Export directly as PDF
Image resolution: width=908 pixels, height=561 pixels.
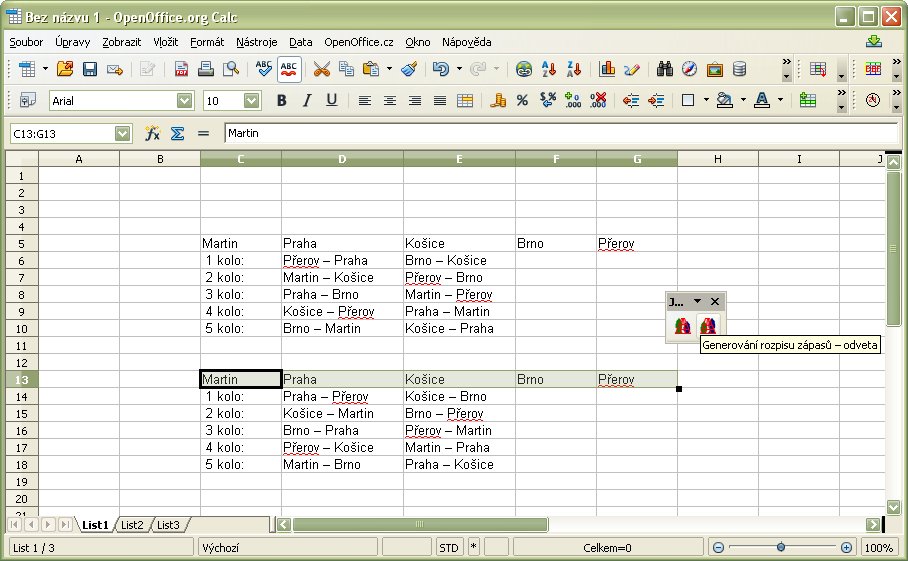click(181, 69)
